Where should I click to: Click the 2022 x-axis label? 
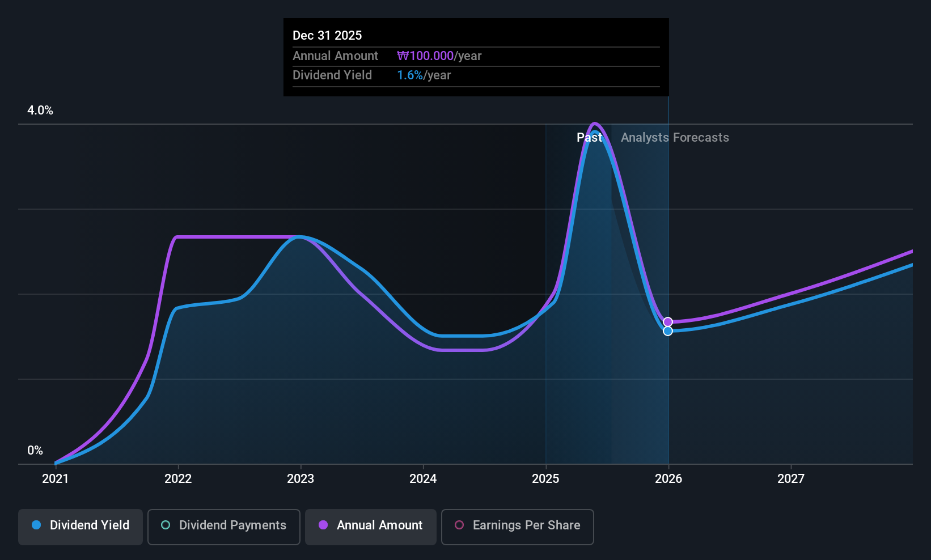coord(178,479)
